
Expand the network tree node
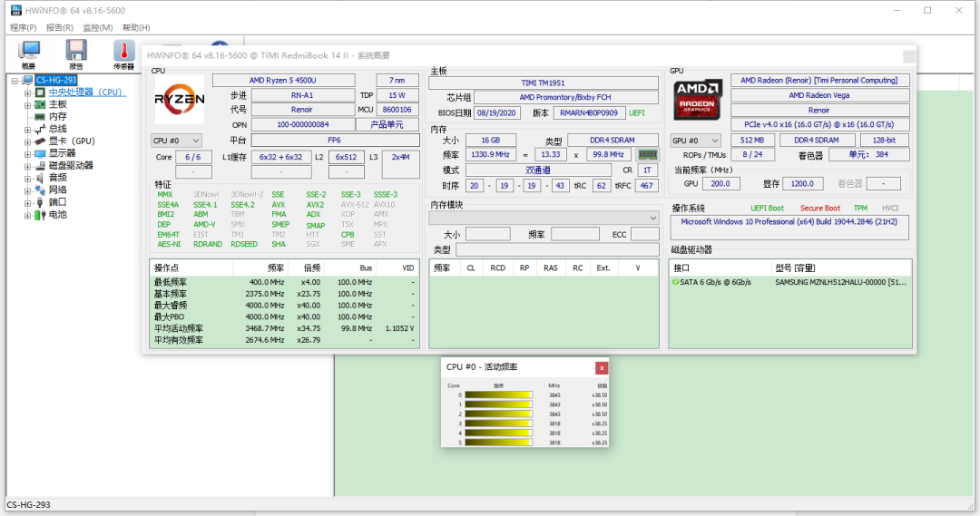tap(27, 190)
